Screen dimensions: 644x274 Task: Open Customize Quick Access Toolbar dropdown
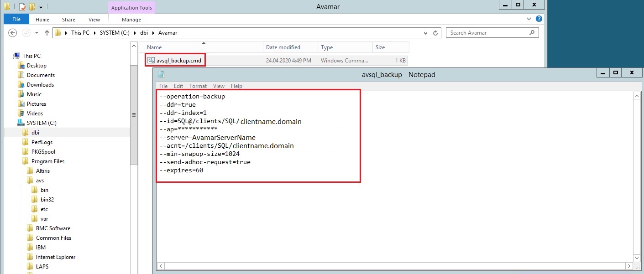pos(41,7)
